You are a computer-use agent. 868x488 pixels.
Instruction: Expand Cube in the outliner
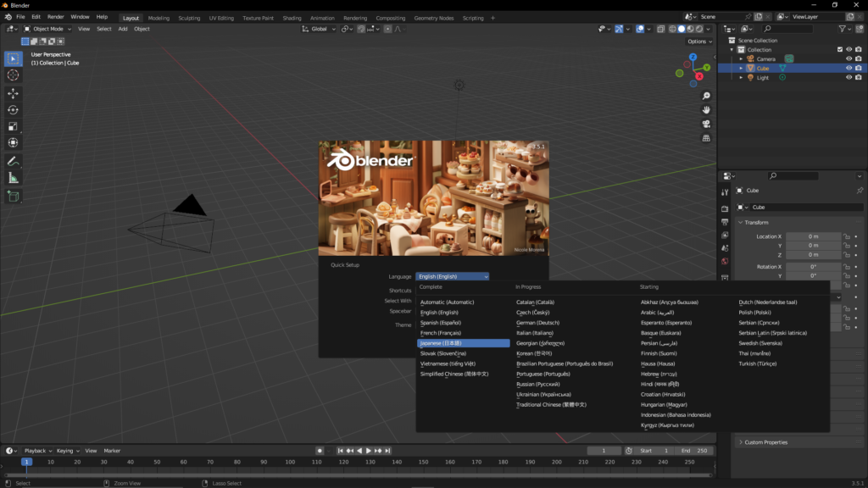741,68
